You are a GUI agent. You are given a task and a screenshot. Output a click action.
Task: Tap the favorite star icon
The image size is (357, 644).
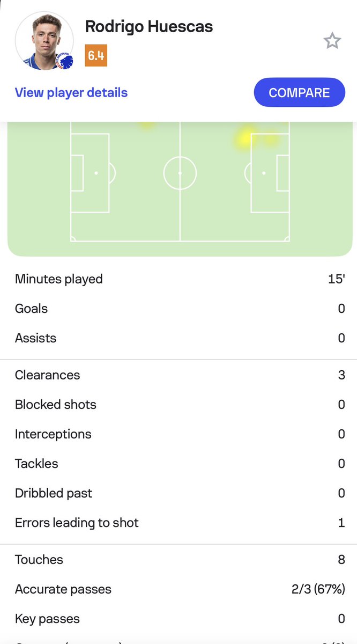click(x=332, y=41)
